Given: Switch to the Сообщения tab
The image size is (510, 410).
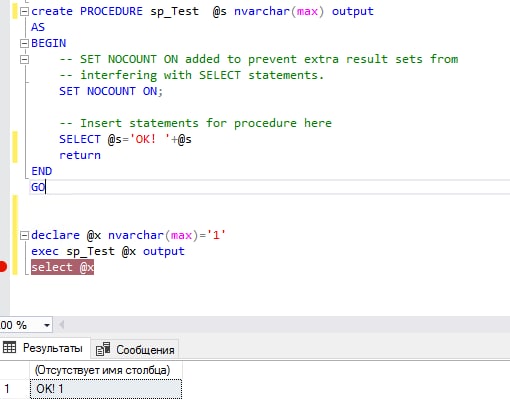Looking at the screenshot, I should 135,350.
